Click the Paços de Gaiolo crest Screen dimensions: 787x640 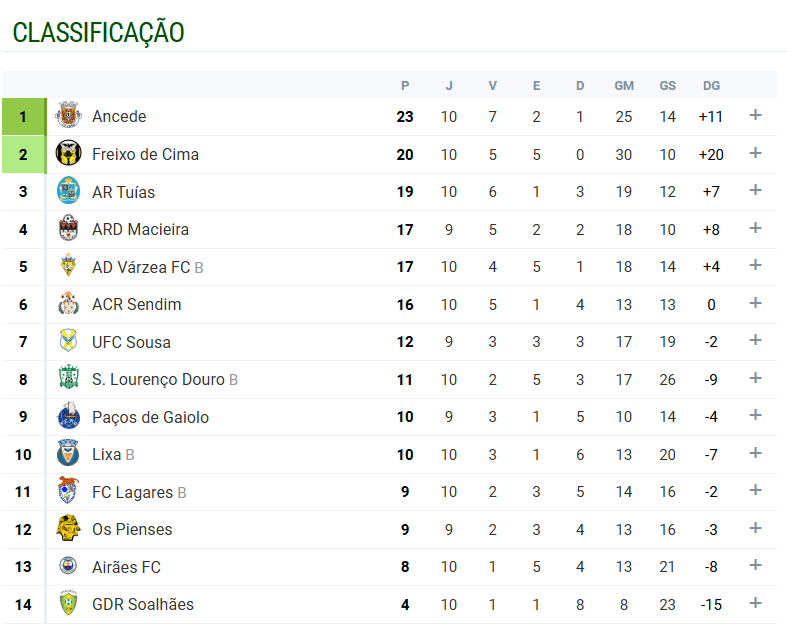coord(68,417)
